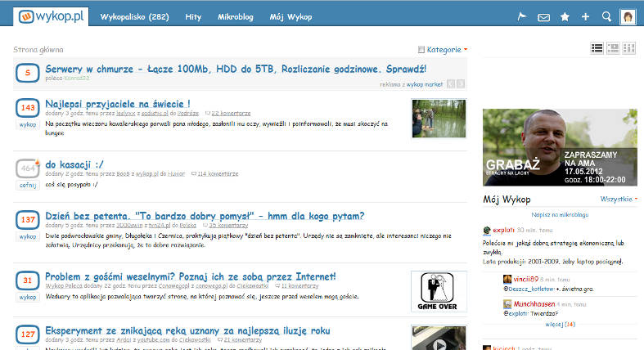Screen dimensions: 644x350
Task: Open the wykop.pl logo home link
Action: point(51,16)
